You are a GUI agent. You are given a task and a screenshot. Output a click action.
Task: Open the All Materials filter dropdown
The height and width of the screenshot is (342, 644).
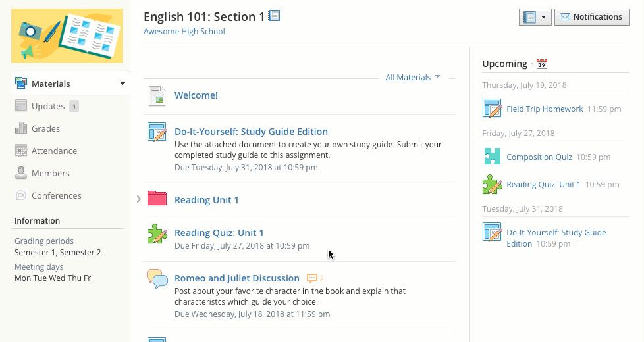(412, 78)
